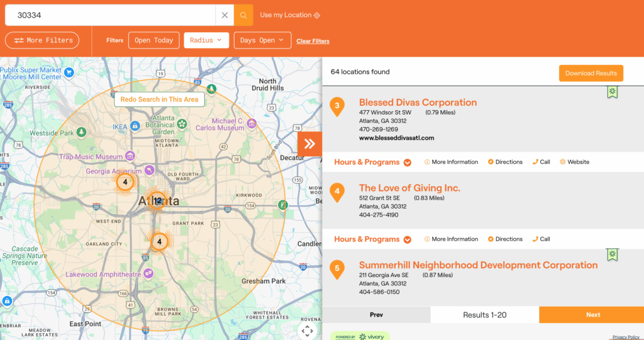
Task: Collapse results panel with double-arrow button
Action: [309, 144]
